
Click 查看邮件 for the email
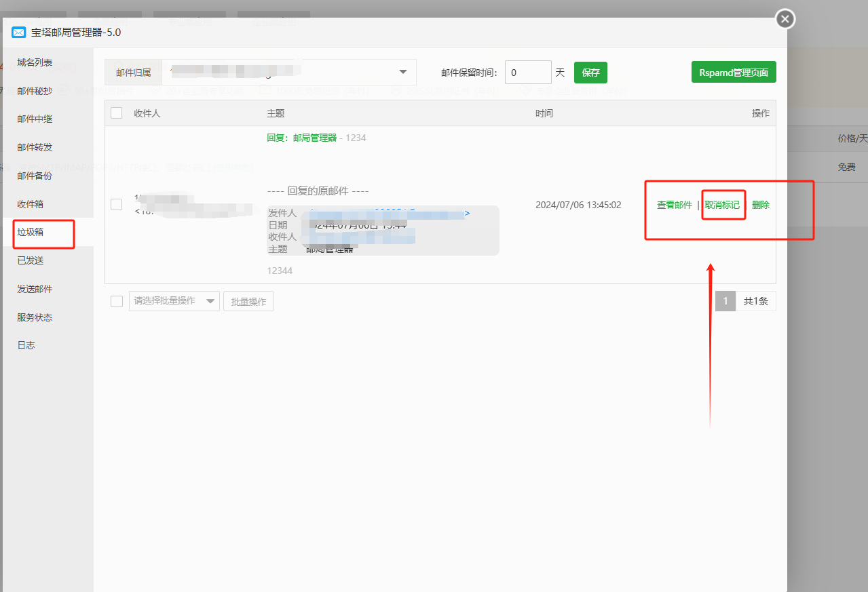click(x=675, y=205)
